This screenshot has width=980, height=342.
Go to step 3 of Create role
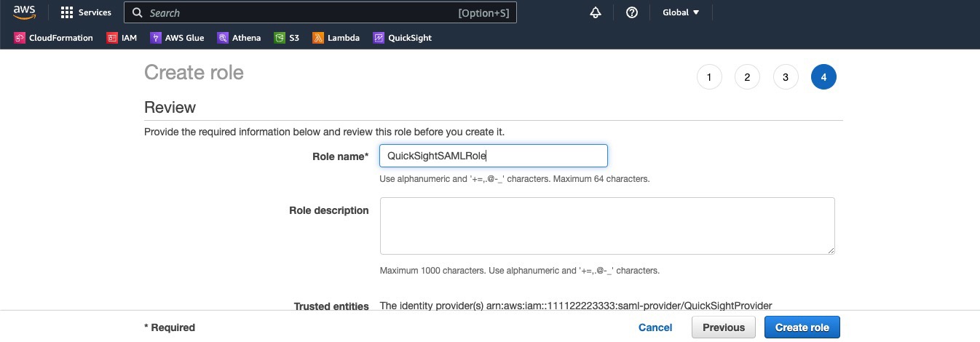(x=786, y=77)
